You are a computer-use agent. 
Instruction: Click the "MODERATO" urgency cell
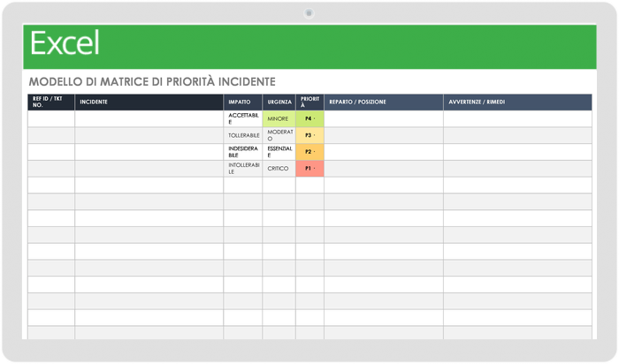pyautogui.click(x=279, y=135)
